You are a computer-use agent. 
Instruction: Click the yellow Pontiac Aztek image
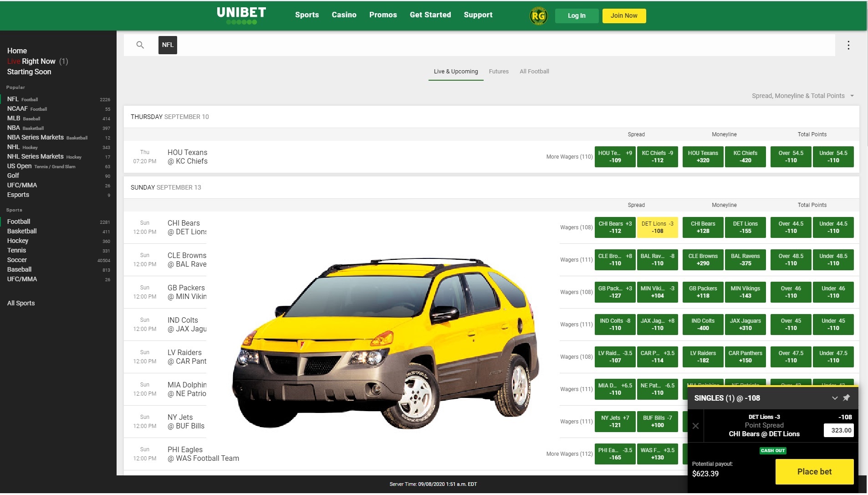point(385,344)
